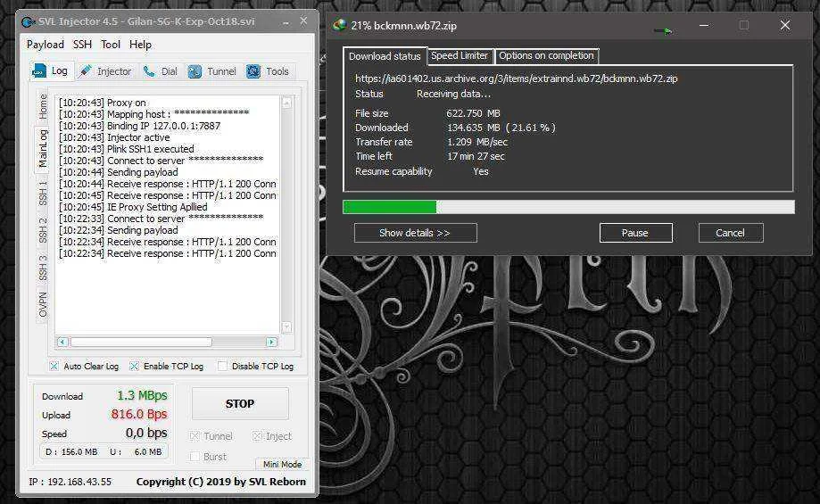
Task: Switch to the Tunnel tab
Action: pos(211,71)
